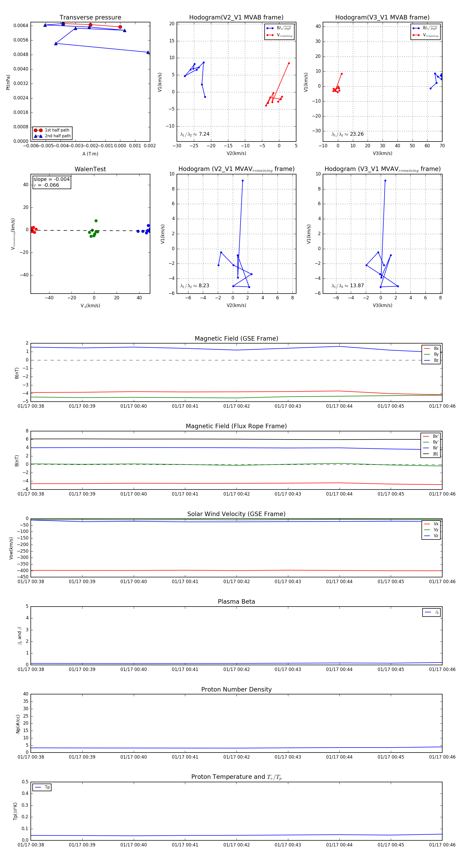The image size is (473, 868).
Task: Select the "Vz" entry in velocity legend
Action: pyautogui.click(x=431, y=536)
